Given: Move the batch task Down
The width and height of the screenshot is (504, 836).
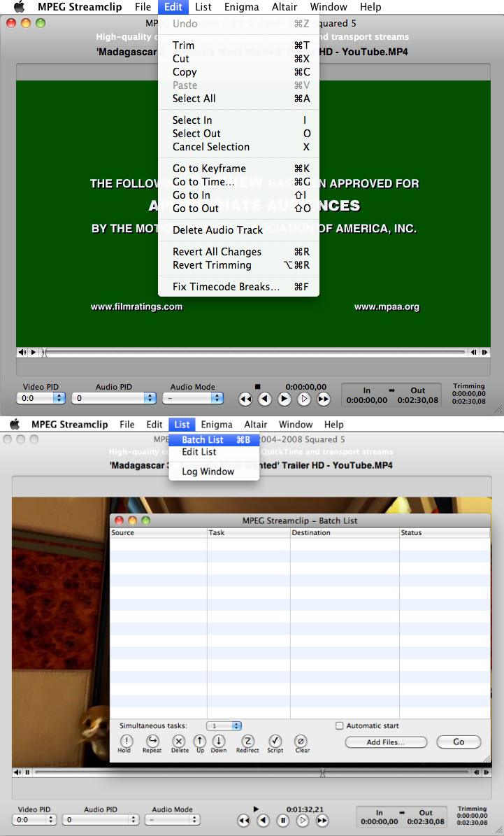Looking at the screenshot, I should pyautogui.click(x=219, y=741).
